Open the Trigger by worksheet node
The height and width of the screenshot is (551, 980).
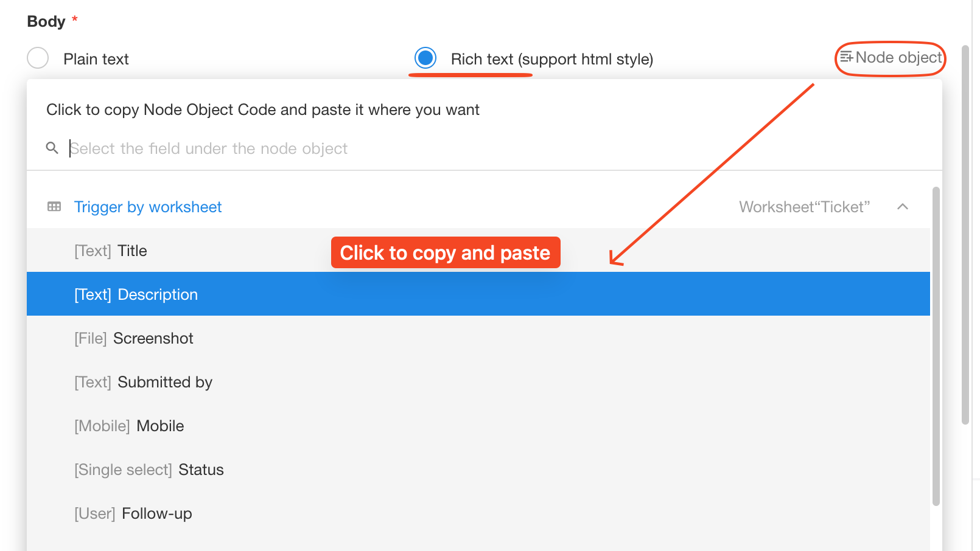[148, 207]
